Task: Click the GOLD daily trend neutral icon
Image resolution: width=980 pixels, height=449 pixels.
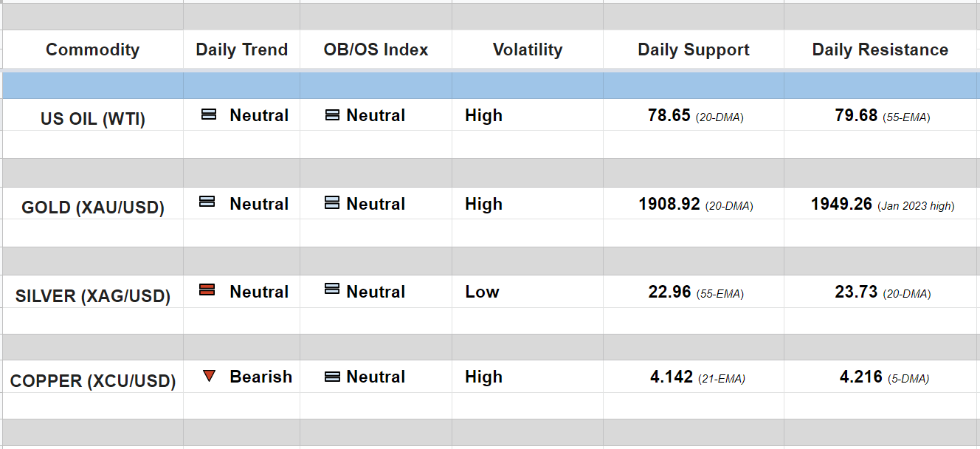Action: [x=207, y=202]
